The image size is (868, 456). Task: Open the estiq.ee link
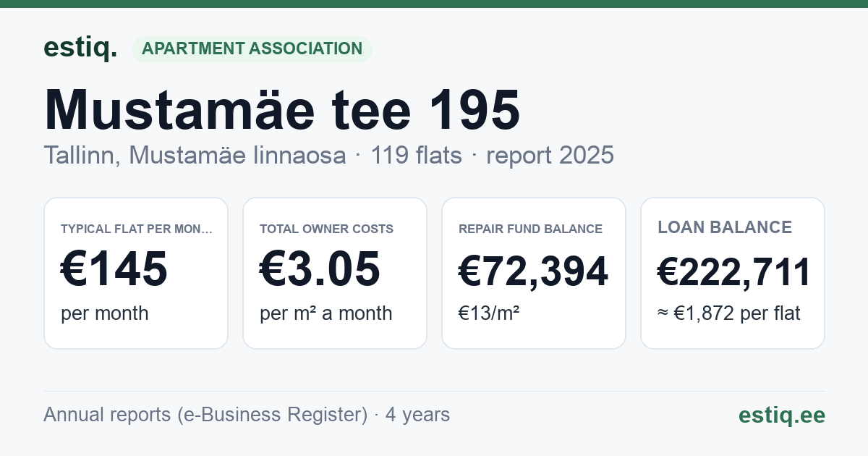point(782,415)
